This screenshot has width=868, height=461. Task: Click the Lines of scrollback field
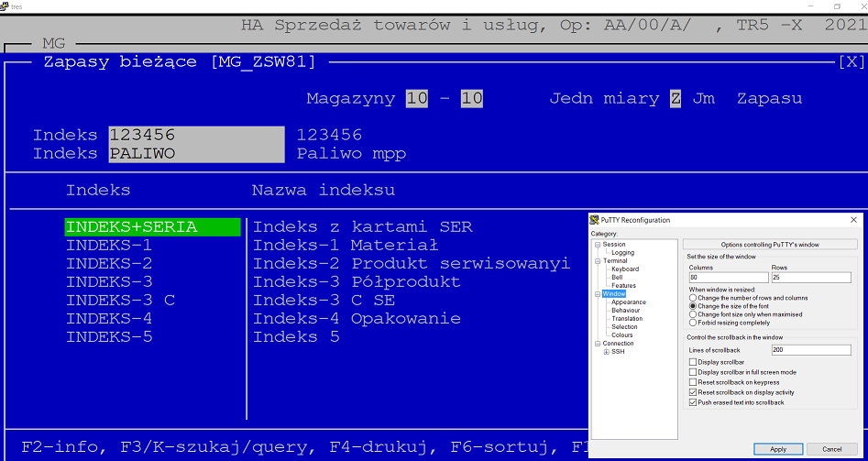(x=811, y=350)
